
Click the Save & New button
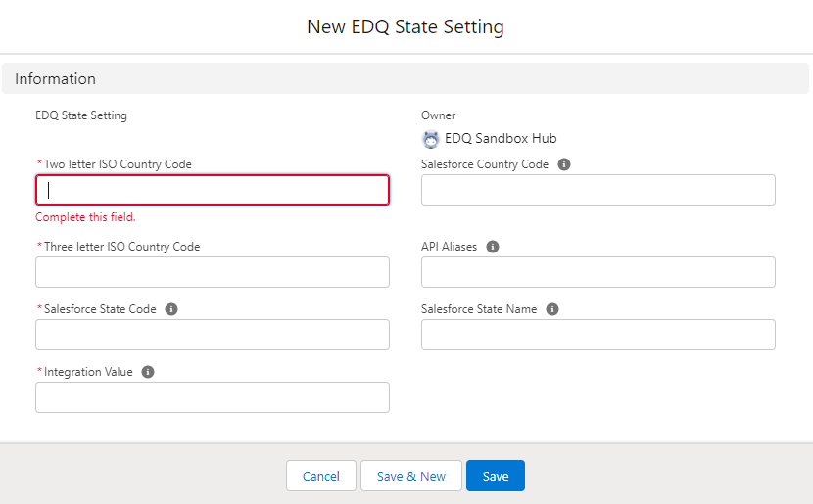(x=411, y=476)
